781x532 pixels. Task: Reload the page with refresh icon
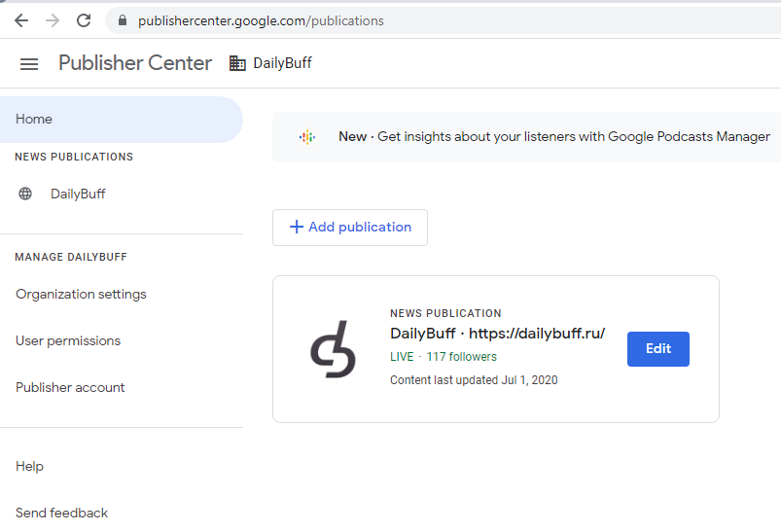point(84,20)
